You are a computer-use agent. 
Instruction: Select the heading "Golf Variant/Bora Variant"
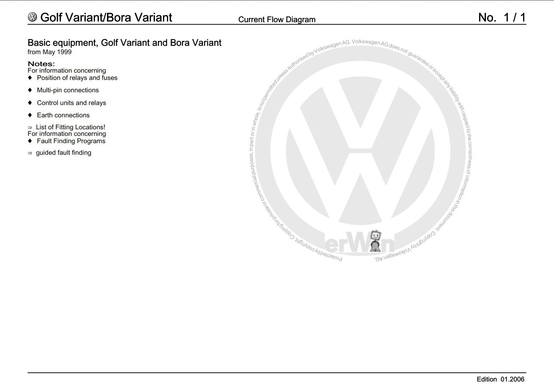(x=106, y=17)
